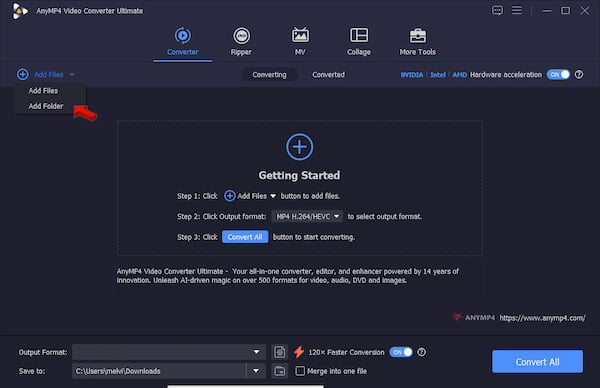Show the Converting list
600x388 pixels.
point(269,75)
